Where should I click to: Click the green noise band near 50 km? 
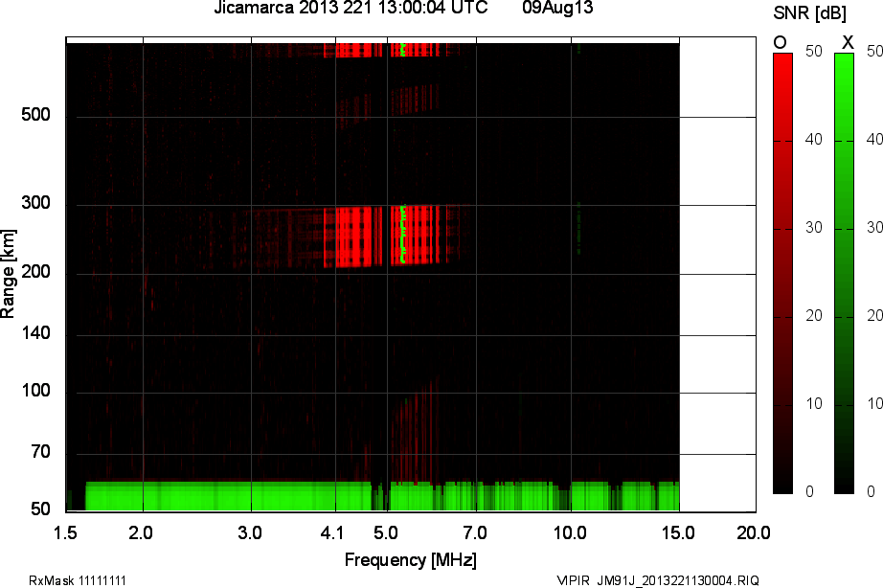tap(382, 496)
